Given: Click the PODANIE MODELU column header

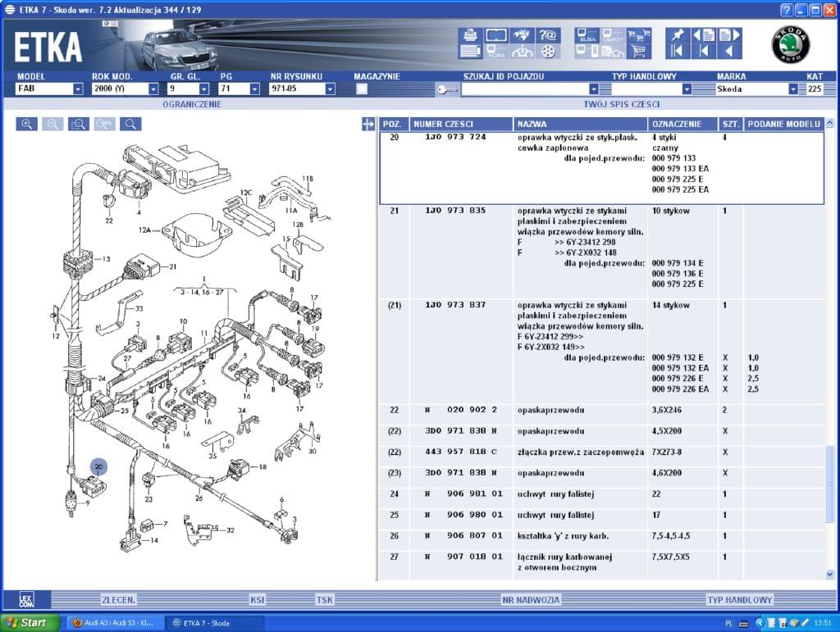Looking at the screenshot, I should coord(783,124).
